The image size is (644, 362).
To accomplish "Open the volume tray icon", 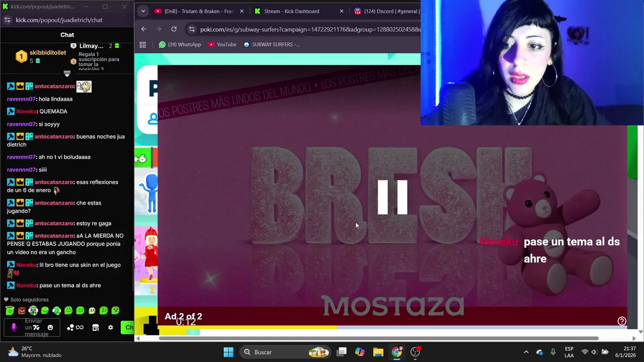I will point(594,352).
